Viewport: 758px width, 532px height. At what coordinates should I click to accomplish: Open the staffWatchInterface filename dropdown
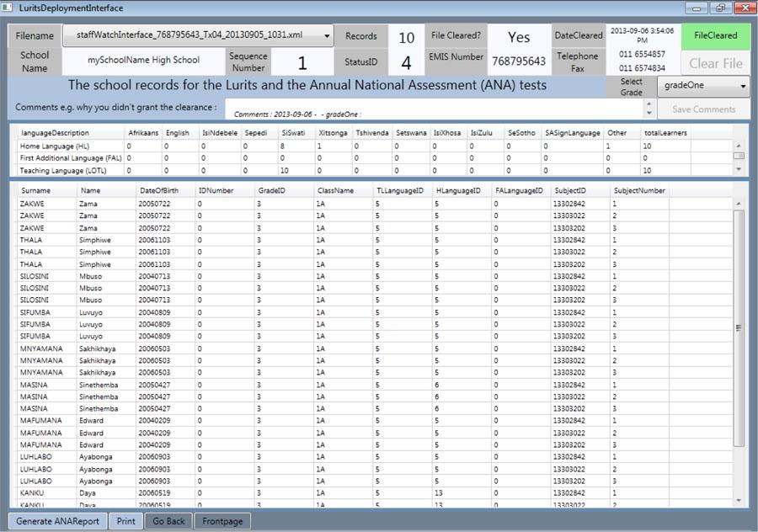[x=194, y=35]
